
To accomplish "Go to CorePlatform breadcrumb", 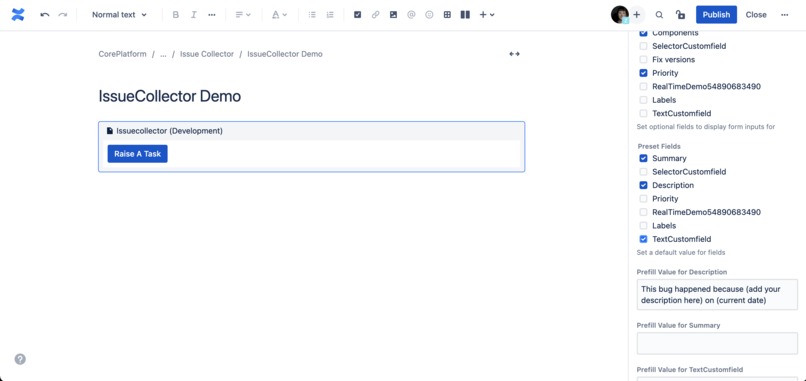I will click(x=122, y=54).
